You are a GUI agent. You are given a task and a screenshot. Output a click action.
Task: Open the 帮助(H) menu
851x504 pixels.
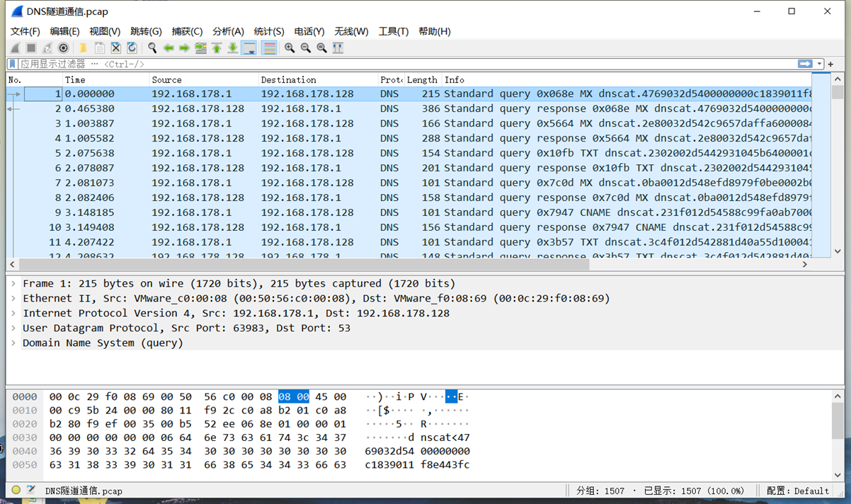pyautogui.click(x=435, y=31)
